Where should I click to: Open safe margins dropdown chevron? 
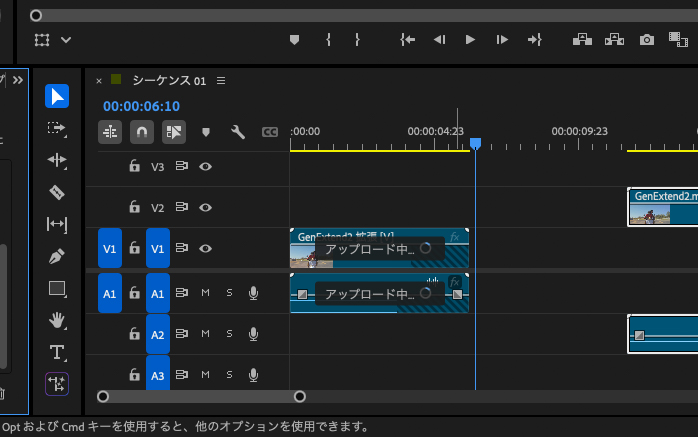pos(66,40)
